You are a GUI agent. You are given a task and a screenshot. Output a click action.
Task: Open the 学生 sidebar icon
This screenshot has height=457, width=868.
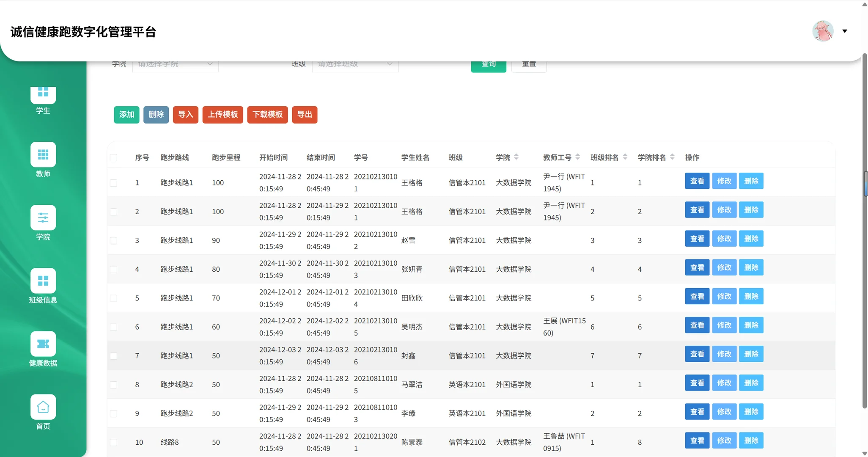(43, 95)
